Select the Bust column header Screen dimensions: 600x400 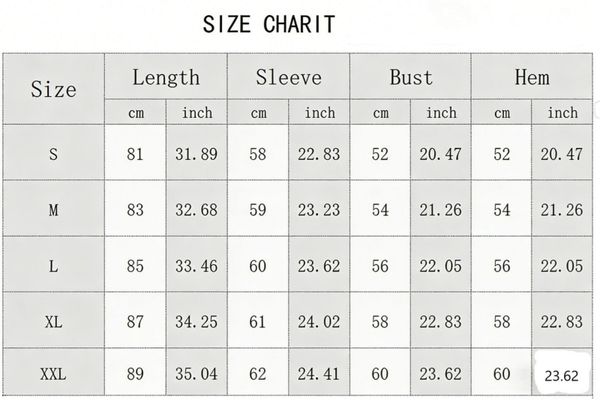pos(410,77)
